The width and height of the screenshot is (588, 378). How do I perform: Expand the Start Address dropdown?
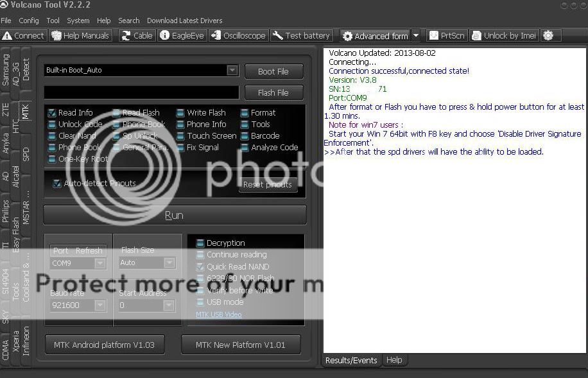tap(169, 305)
